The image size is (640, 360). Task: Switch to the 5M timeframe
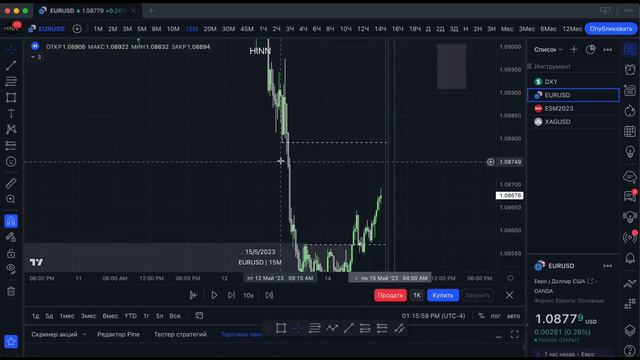tap(142, 29)
